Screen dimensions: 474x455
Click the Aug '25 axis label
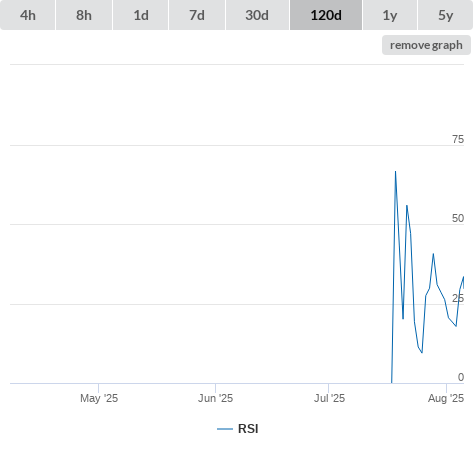[x=446, y=398]
